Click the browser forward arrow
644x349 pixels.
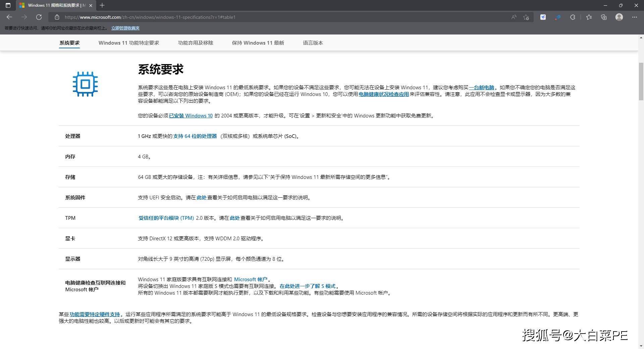24,17
